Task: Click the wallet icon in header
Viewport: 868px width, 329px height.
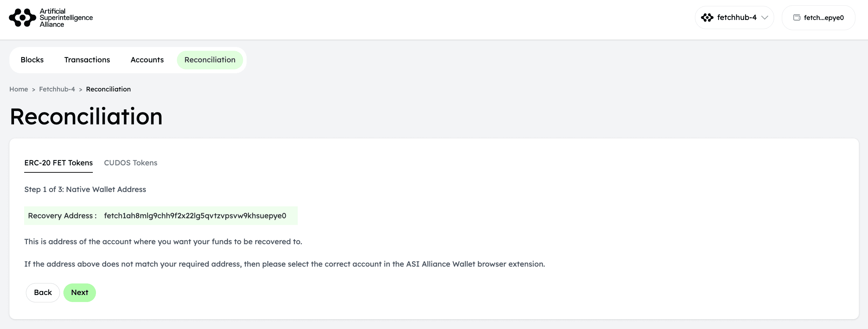Action: (797, 18)
